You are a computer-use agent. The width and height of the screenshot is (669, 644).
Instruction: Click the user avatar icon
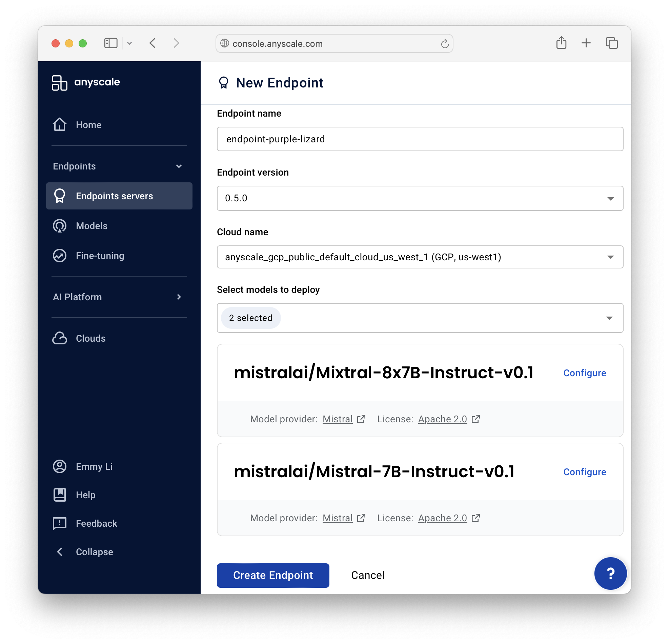click(x=59, y=466)
